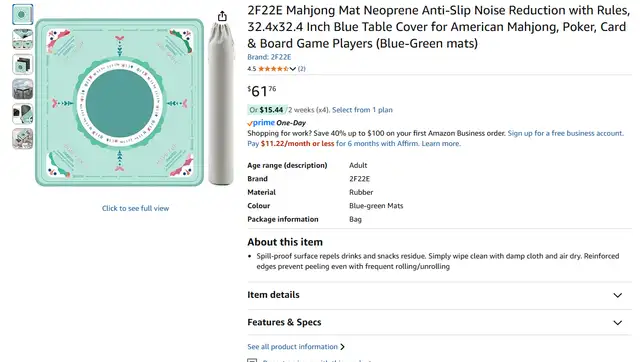The image size is (640, 362).
Task: Open the Brand: 2F22E link
Action: pyautogui.click(x=269, y=57)
